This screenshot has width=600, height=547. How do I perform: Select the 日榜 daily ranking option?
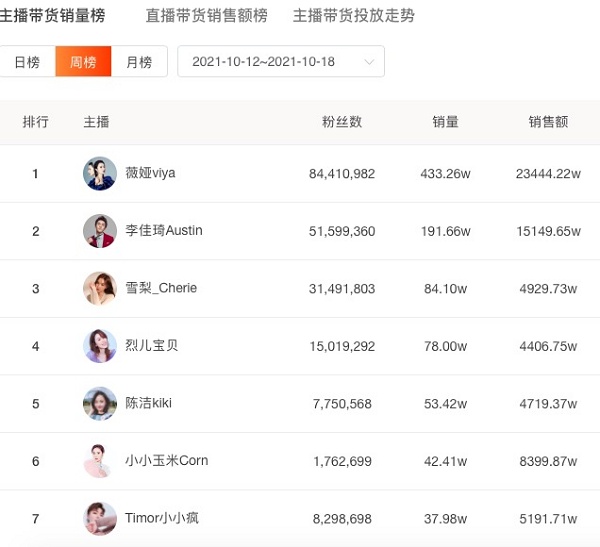[27, 62]
